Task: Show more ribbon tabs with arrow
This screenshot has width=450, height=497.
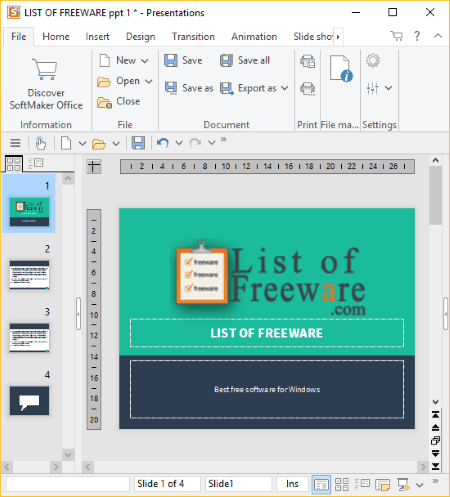Action: click(338, 37)
